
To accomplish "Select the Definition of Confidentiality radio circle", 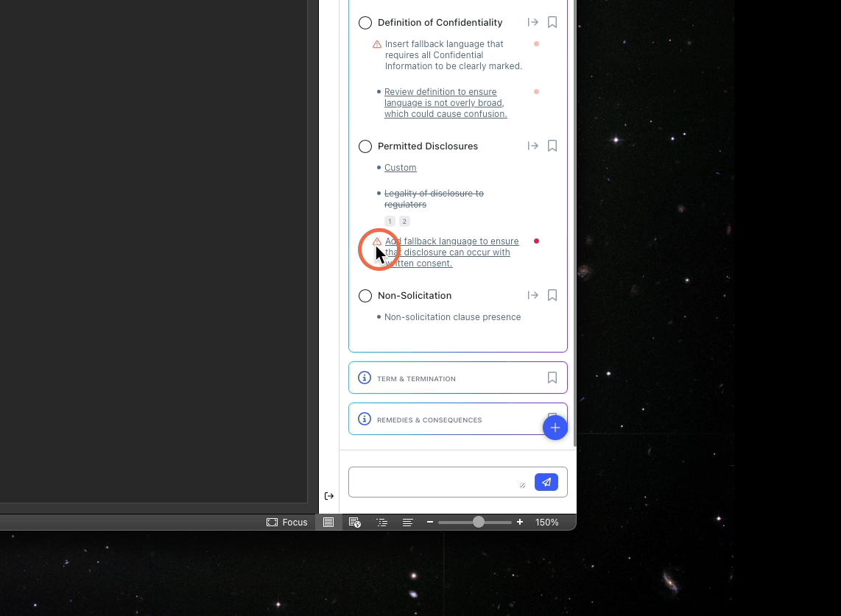I will click(x=365, y=23).
